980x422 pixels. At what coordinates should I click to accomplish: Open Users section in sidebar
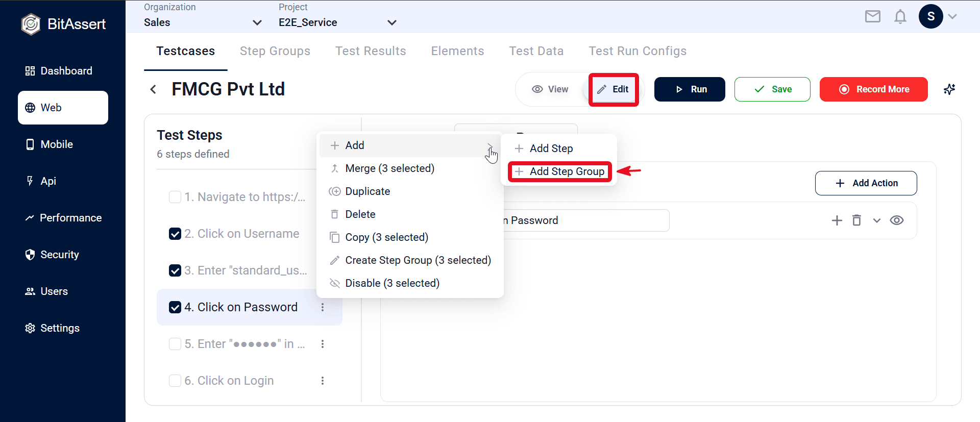pyautogui.click(x=63, y=291)
